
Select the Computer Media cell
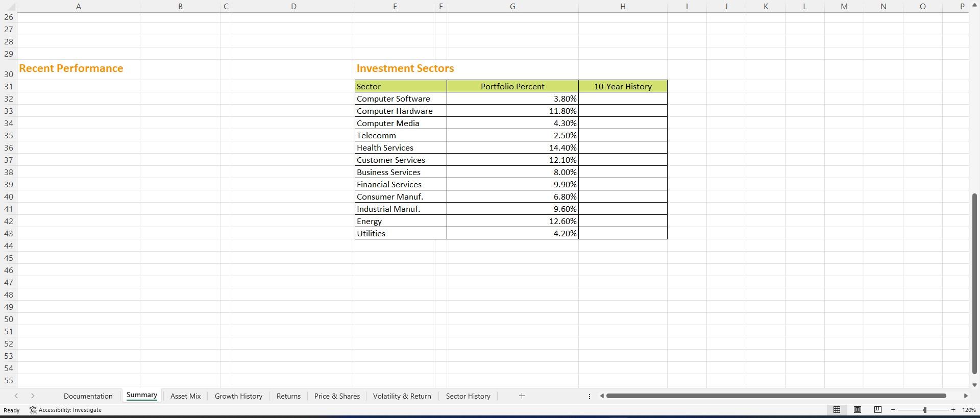point(401,123)
